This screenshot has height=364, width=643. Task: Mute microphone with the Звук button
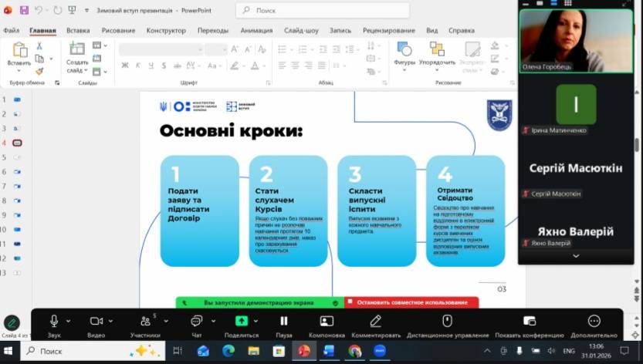click(x=54, y=321)
